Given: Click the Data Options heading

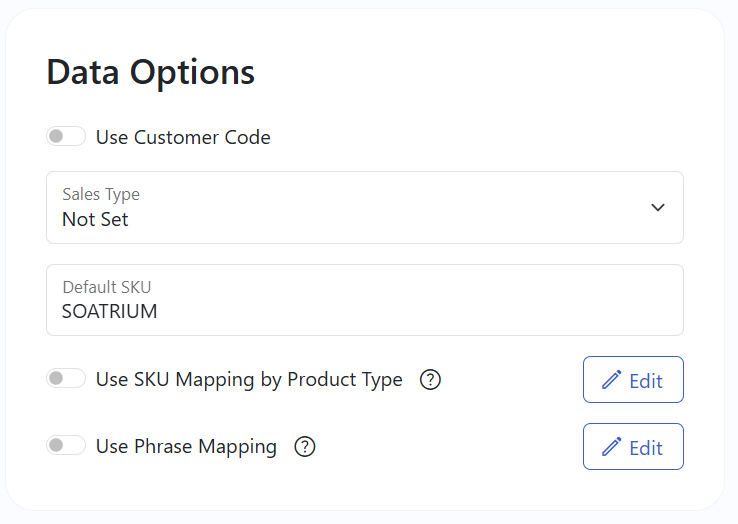Looking at the screenshot, I should (150, 72).
